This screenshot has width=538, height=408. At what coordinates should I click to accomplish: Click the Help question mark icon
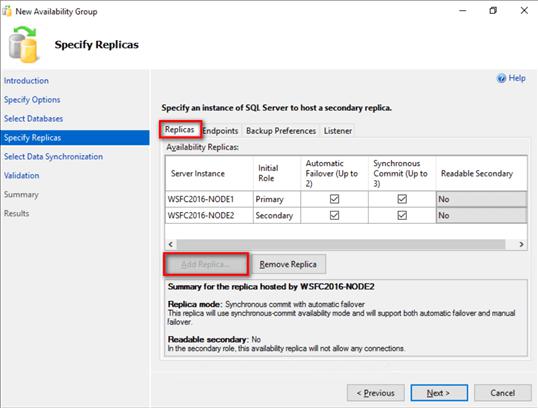tap(501, 78)
